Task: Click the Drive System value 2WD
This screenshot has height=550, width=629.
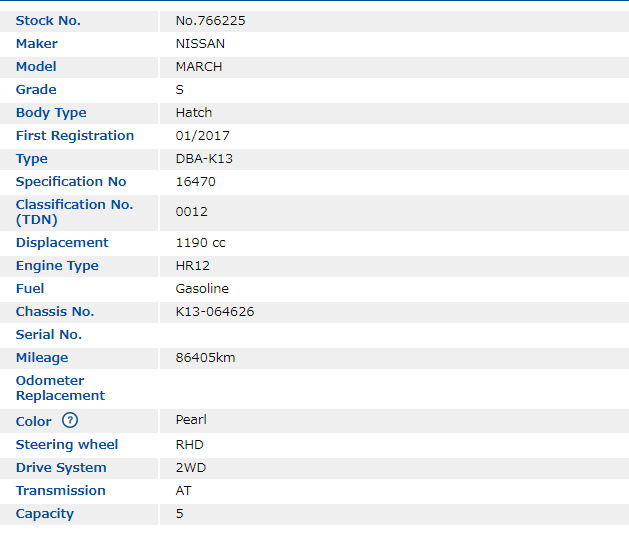Action: coord(191,468)
